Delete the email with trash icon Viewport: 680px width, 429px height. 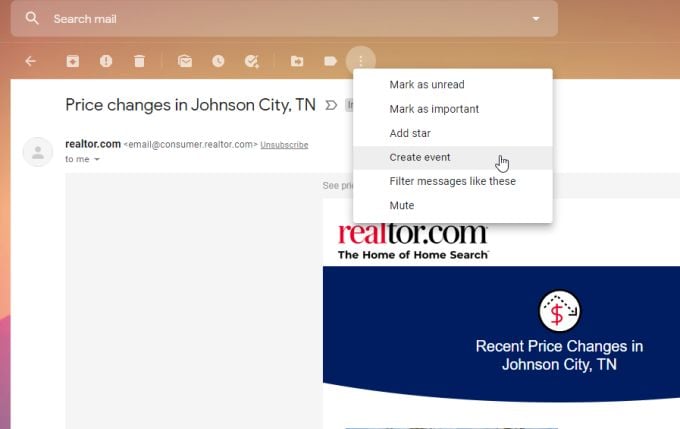click(x=139, y=61)
